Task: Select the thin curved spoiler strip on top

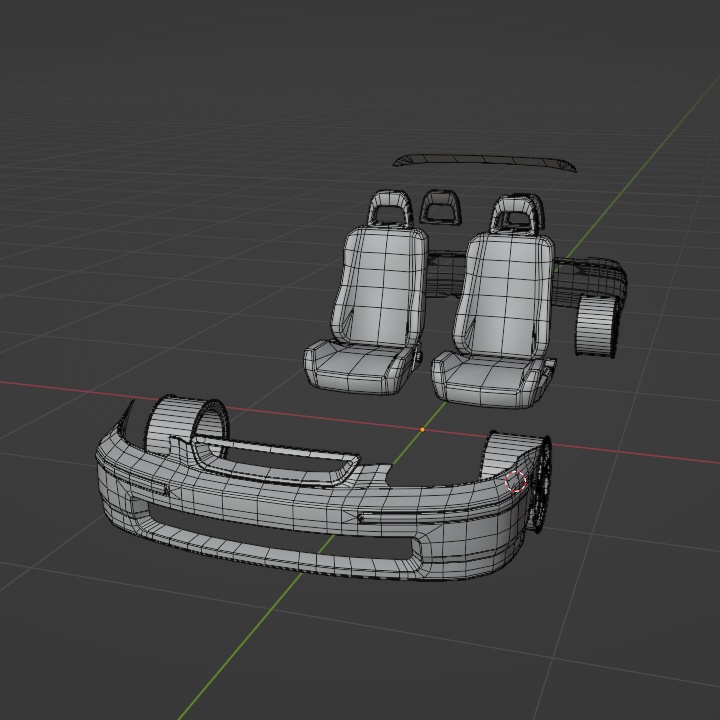Action: tap(484, 161)
